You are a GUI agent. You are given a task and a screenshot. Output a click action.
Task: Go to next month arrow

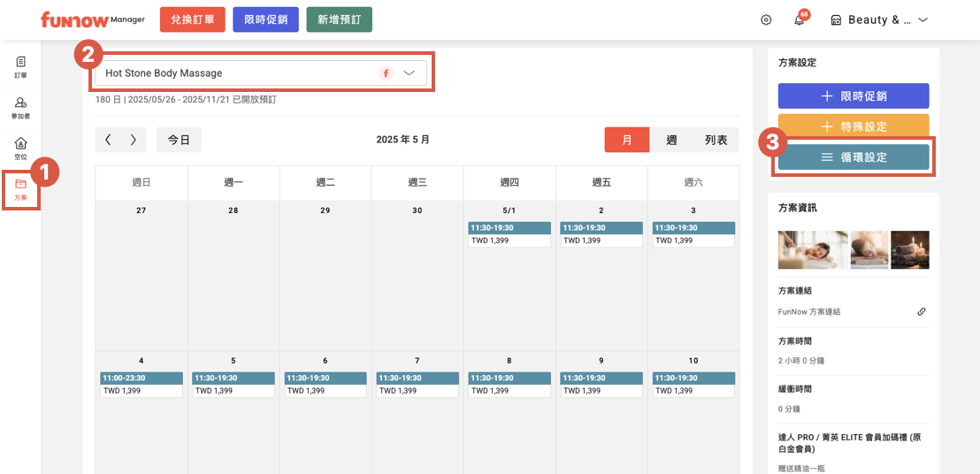point(133,140)
